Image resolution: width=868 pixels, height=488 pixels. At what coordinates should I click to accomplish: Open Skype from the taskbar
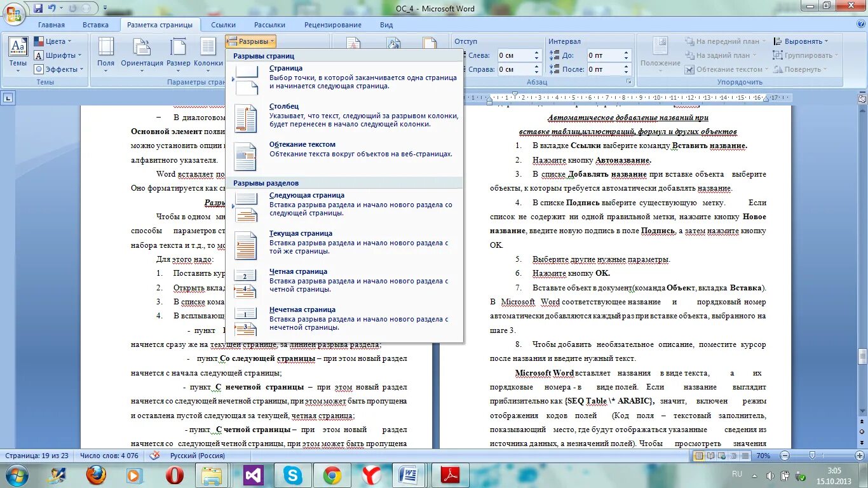293,475
